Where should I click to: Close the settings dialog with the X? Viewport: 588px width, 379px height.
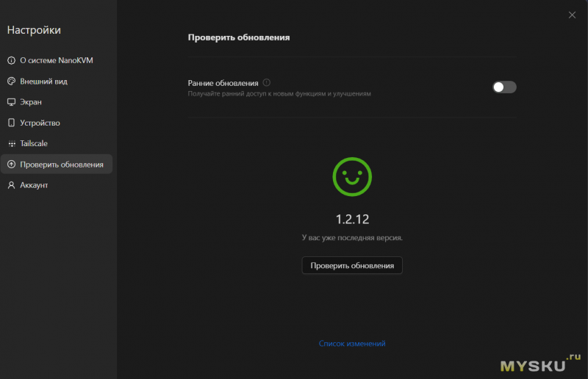click(572, 15)
